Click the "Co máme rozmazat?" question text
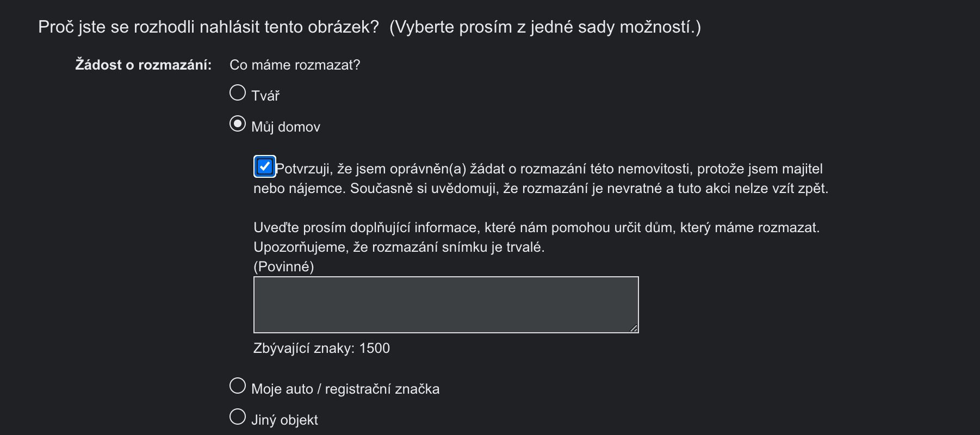Viewport: 980px width, 435px height. coord(295,65)
